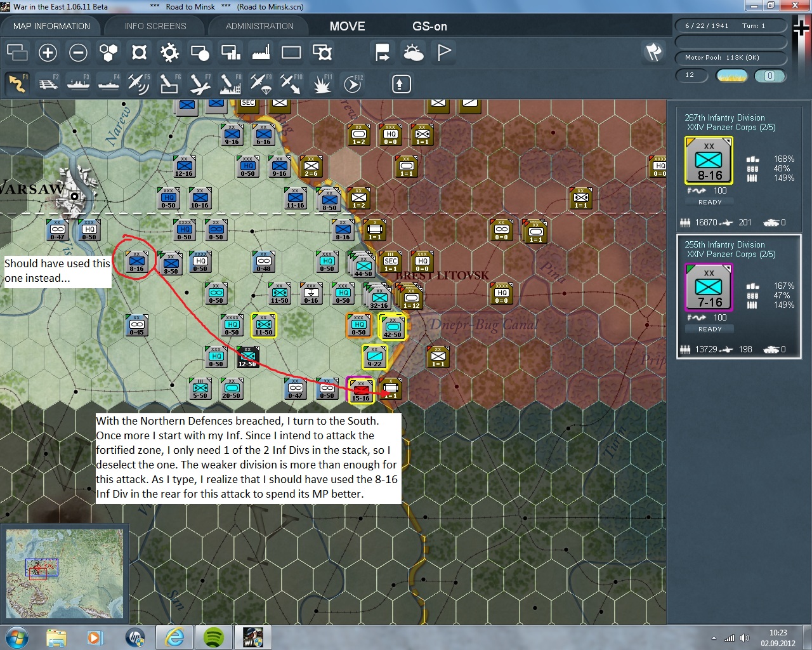Open Spotify from the taskbar
The height and width of the screenshot is (650, 812).
point(214,637)
